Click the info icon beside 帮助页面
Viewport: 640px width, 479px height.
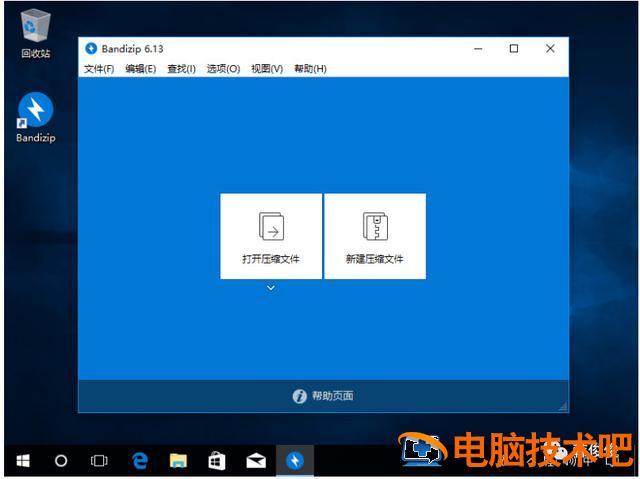coord(300,396)
